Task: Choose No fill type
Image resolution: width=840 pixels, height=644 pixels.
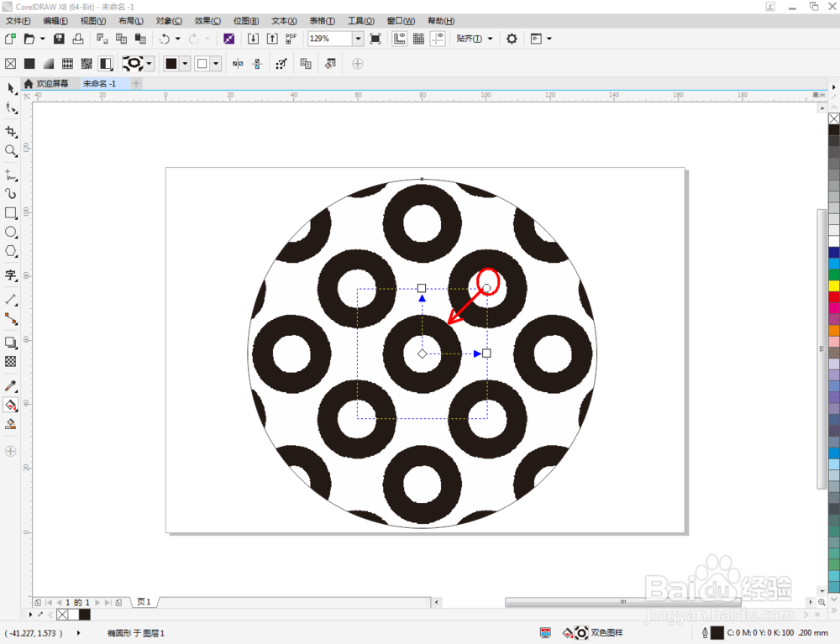Action: [10, 64]
